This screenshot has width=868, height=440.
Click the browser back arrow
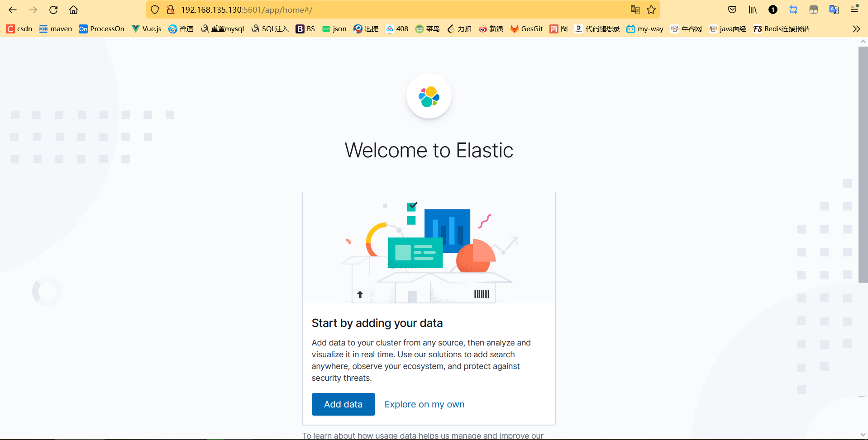click(x=13, y=9)
